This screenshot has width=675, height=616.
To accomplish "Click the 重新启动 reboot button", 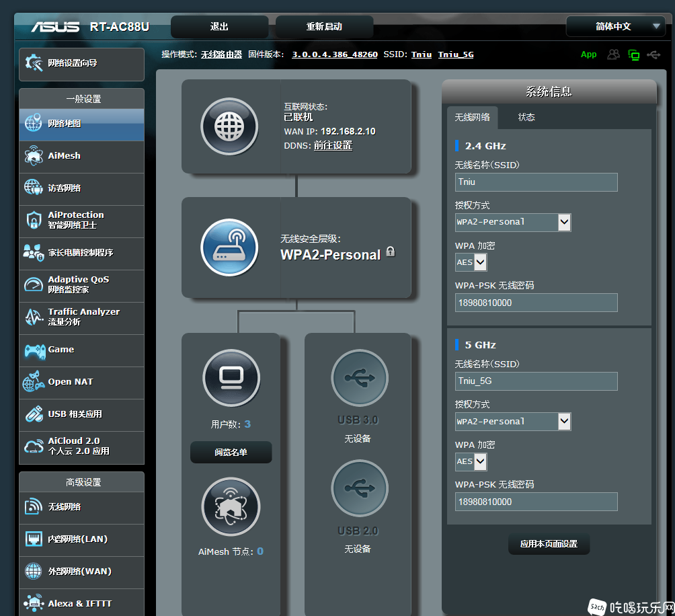I will coord(324,27).
